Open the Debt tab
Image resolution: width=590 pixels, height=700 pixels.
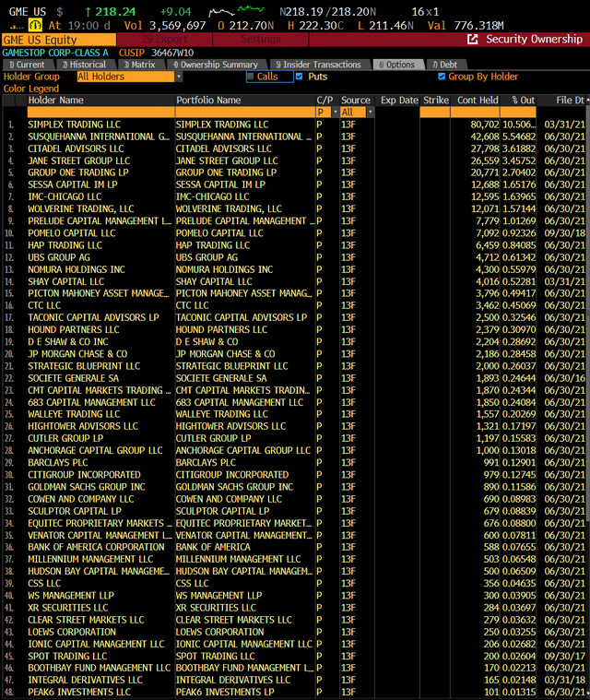(x=445, y=65)
